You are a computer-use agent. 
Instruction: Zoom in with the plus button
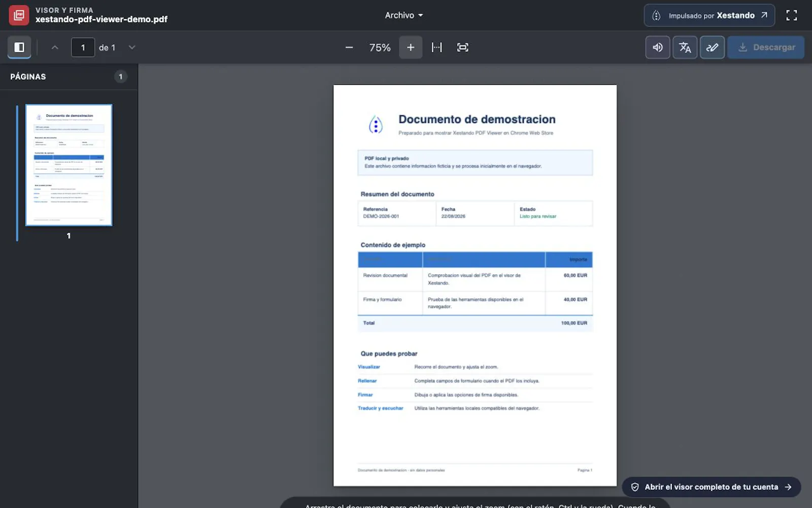click(x=411, y=47)
